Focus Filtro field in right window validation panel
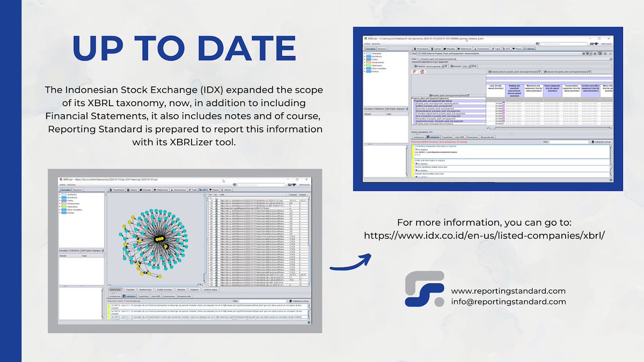 pos(569,142)
